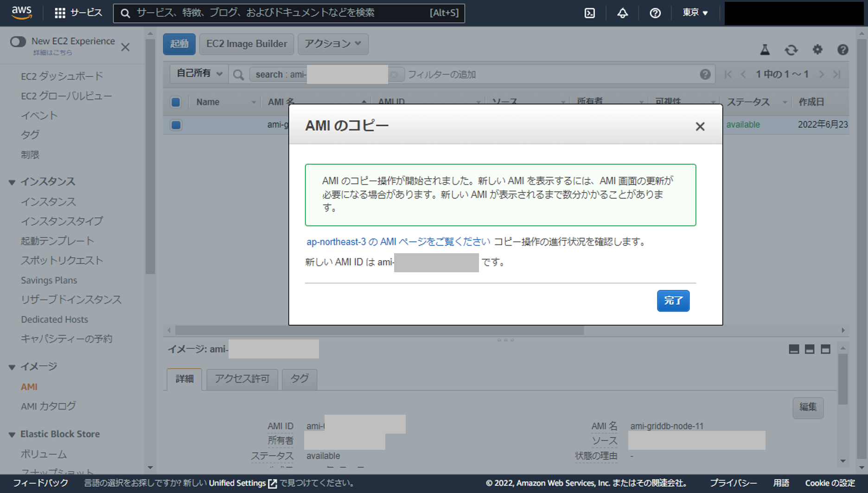The image size is (868, 493).
Task: Click the details pane vertical scrollbar
Action: [x=843, y=379]
